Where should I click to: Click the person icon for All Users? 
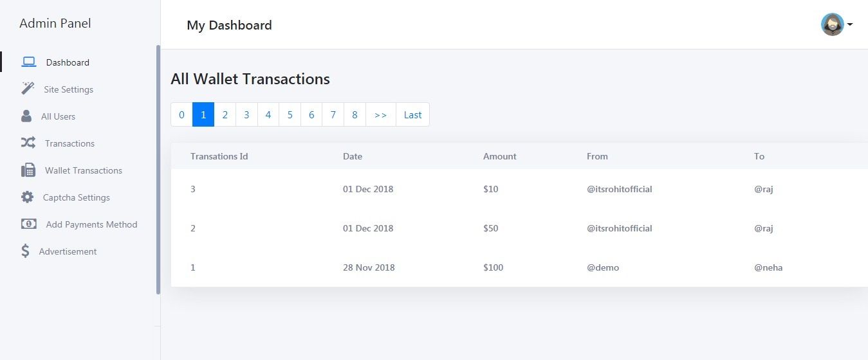pos(26,116)
